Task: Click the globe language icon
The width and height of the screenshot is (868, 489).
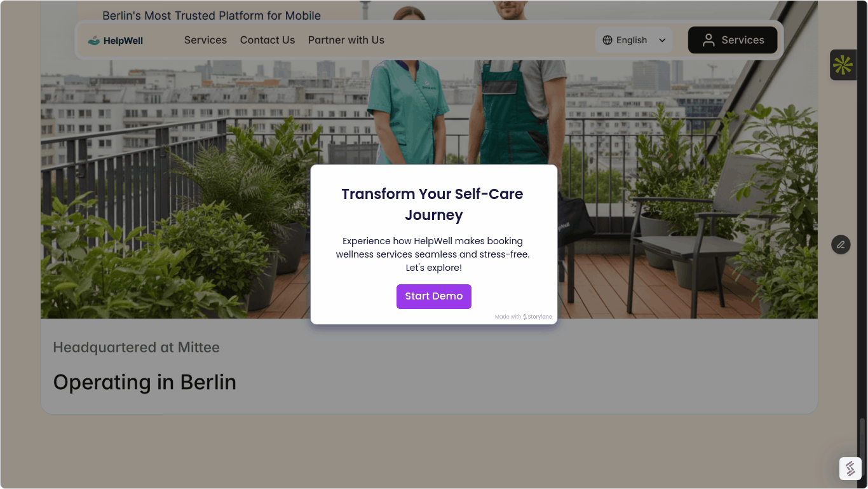Action: [607, 40]
